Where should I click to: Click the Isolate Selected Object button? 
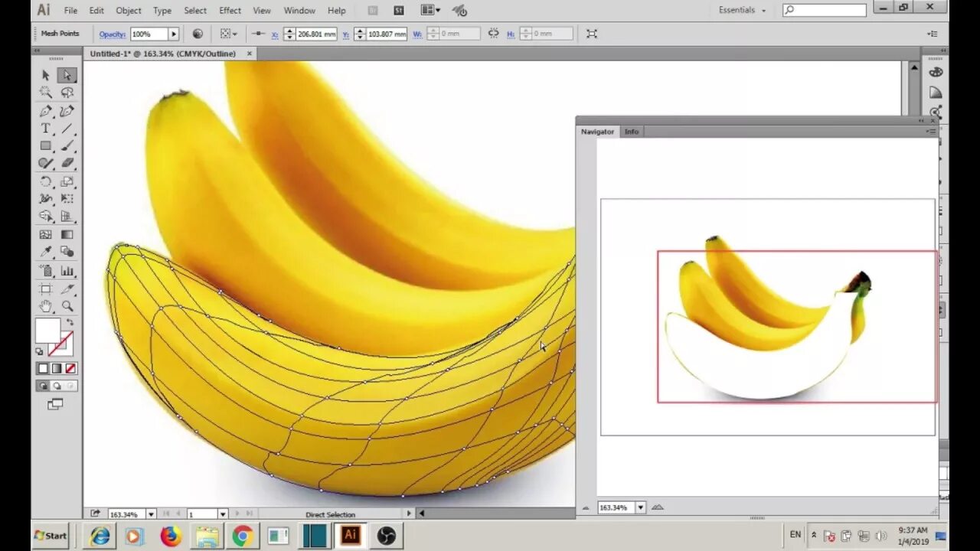(592, 34)
